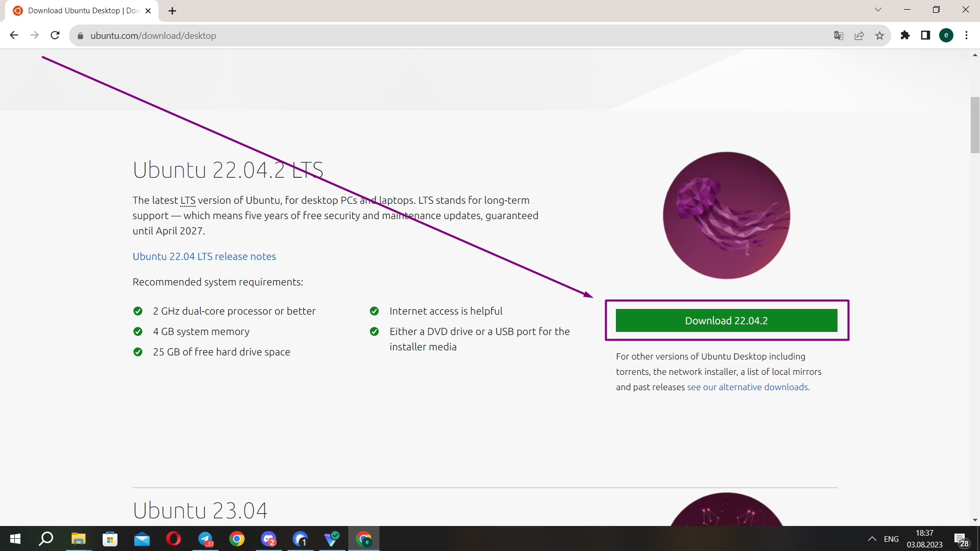Bookmark this page with the star icon
This screenshot has width=980, height=551.
point(879,36)
